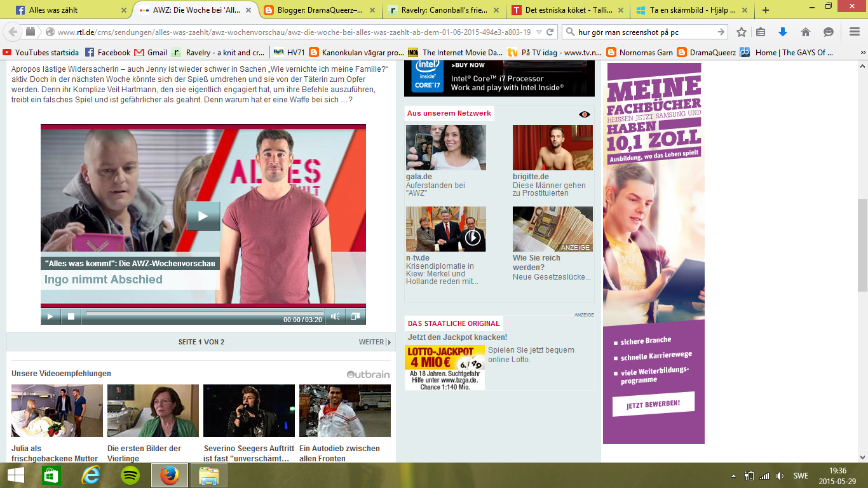Toggle fullscreen on the video player
Image resolution: width=868 pixels, height=488 pixels.
(x=356, y=316)
